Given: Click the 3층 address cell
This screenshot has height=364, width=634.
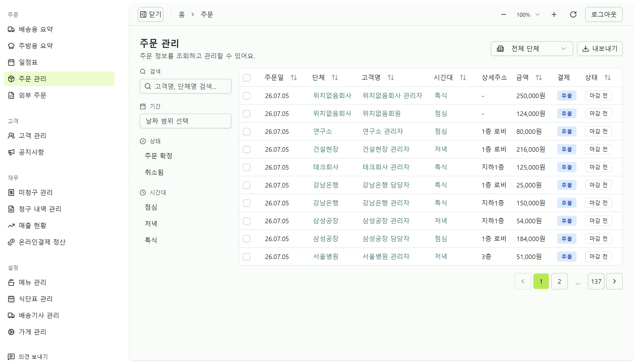Looking at the screenshot, I should pos(486,256).
